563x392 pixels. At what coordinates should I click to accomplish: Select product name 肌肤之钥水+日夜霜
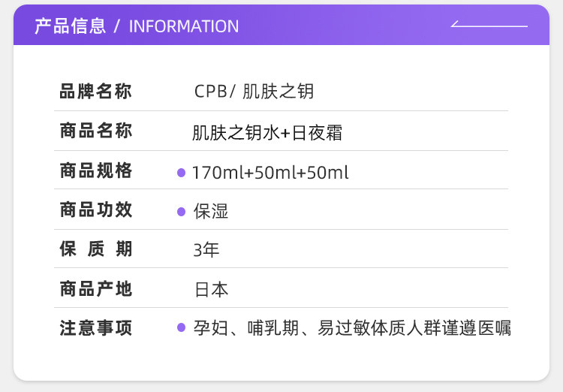[x=267, y=133]
